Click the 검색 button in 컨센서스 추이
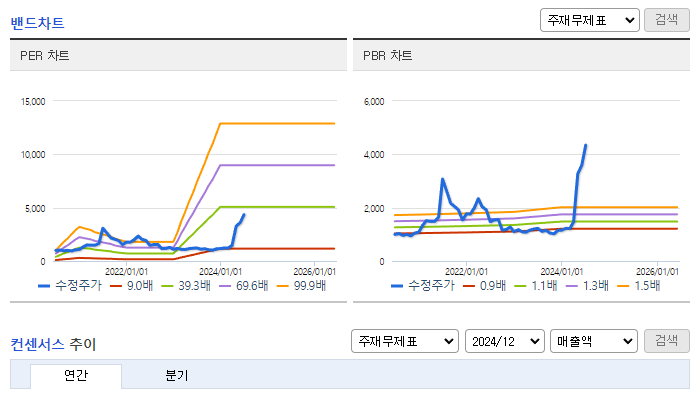 click(x=667, y=341)
